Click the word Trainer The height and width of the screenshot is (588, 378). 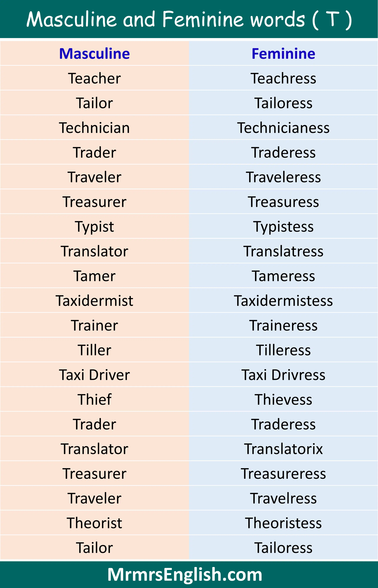click(x=94, y=325)
